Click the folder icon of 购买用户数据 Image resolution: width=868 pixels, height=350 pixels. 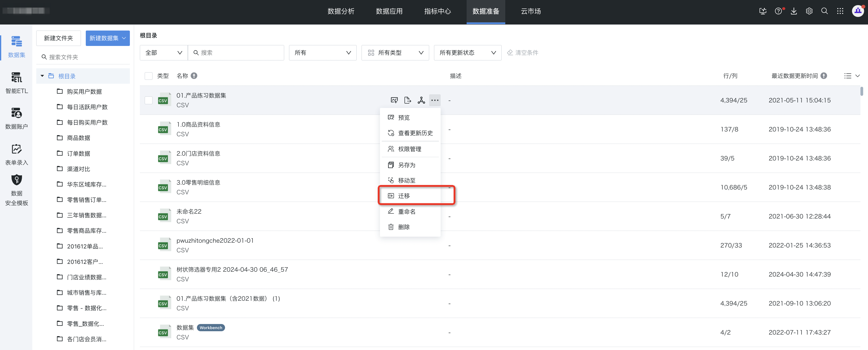coord(59,91)
